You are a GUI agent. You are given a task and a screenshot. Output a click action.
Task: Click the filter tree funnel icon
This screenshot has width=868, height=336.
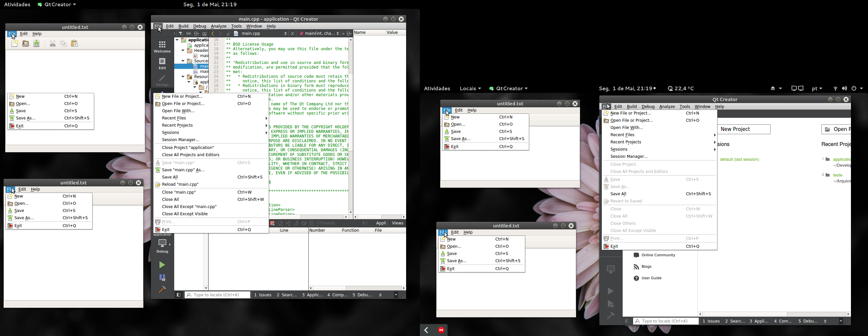[x=181, y=34]
